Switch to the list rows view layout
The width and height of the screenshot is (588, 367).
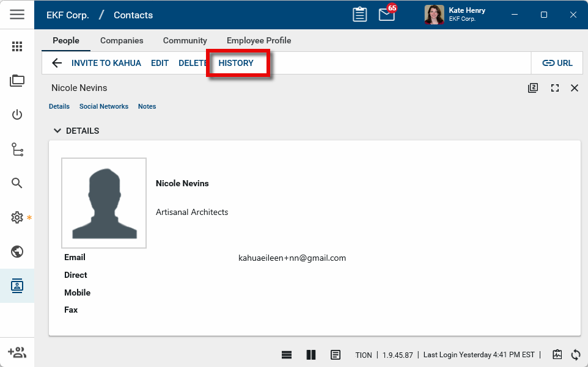[x=287, y=355]
